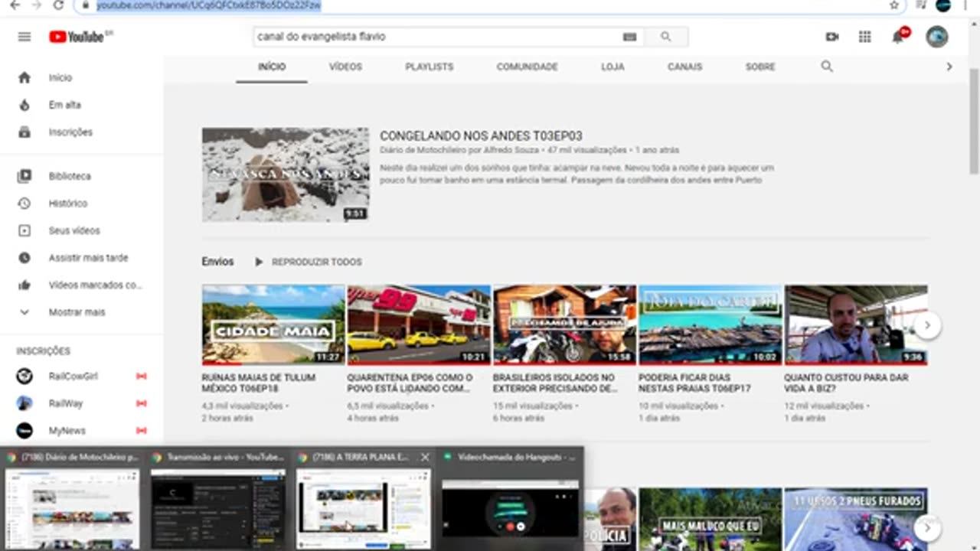This screenshot has width=980, height=551.
Task: Open the on-screen keyboard icon in search box
Action: pyautogui.click(x=629, y=37)
